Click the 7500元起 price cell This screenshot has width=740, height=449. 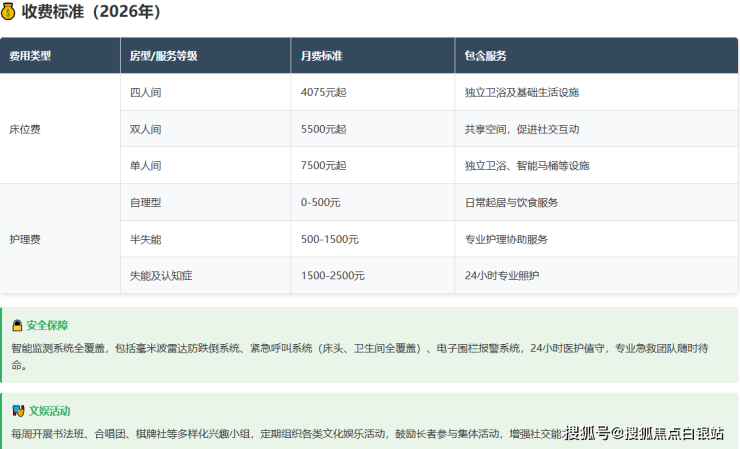(323, 165)
